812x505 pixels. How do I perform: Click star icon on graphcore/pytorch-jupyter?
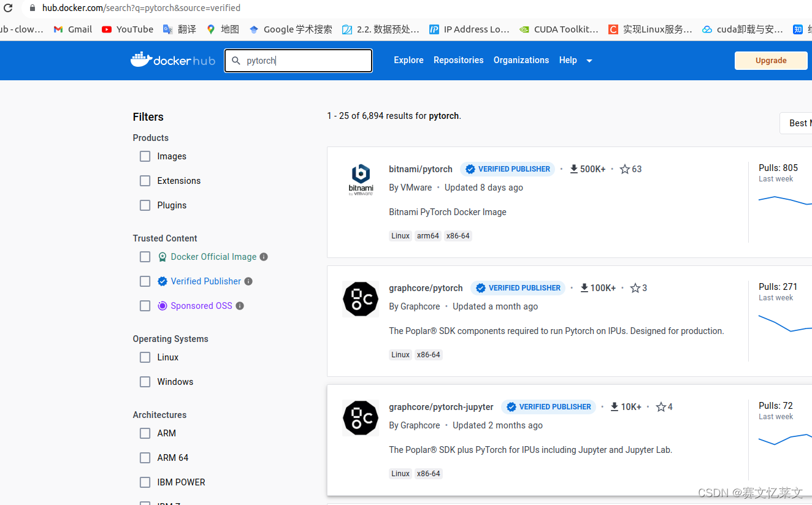coord(661,407)
